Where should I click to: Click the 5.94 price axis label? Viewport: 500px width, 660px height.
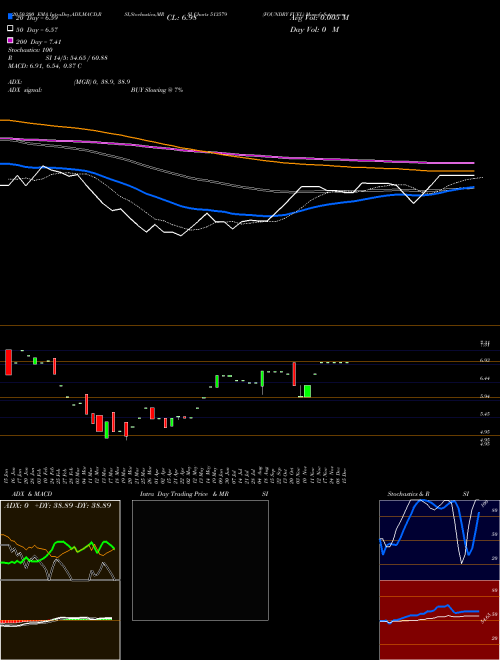[484, 396]
